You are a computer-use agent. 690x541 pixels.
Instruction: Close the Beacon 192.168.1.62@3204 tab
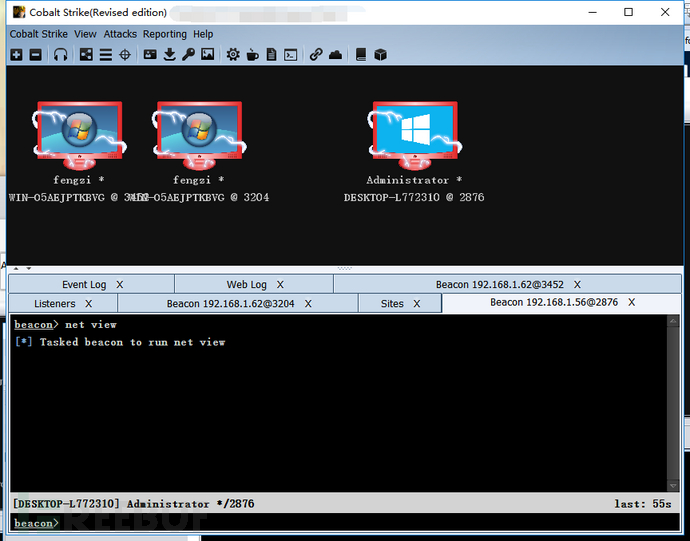(x=308, y=304)
